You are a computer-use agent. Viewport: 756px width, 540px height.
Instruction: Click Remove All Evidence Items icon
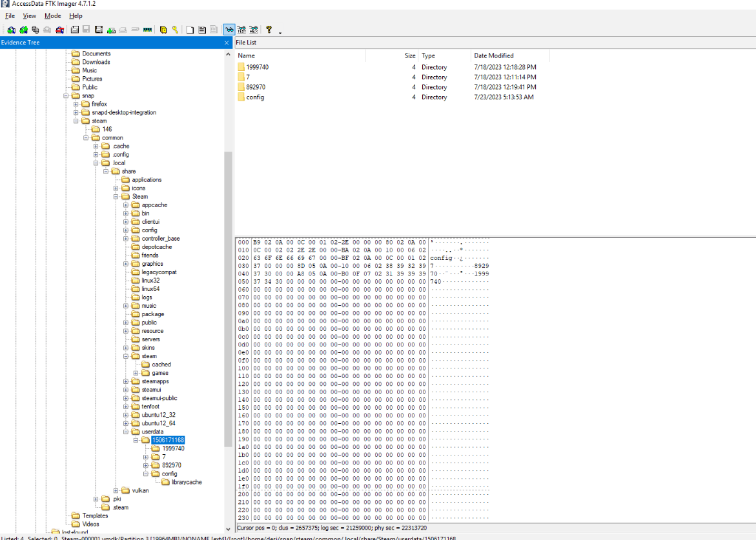point(60,30)
